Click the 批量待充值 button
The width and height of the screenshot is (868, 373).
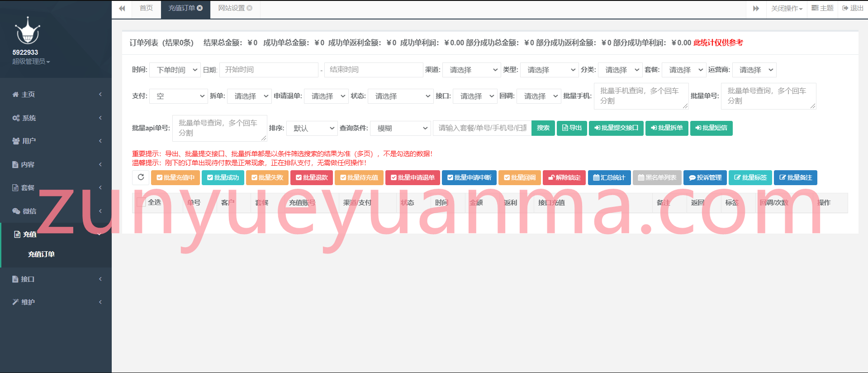coord(359,177)
